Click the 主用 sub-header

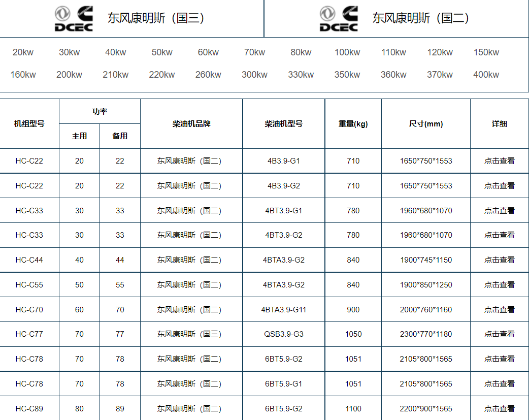[79, 136]
